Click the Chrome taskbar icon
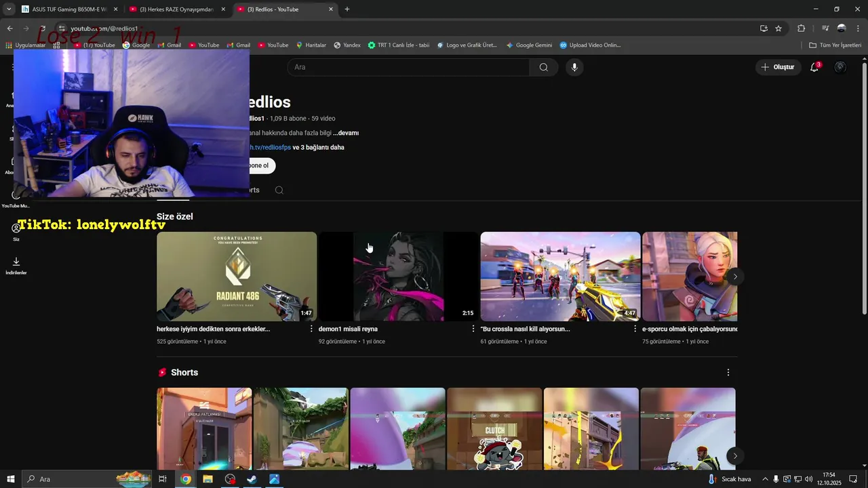This screenshot has height=488, width=868. click(186, 479)
